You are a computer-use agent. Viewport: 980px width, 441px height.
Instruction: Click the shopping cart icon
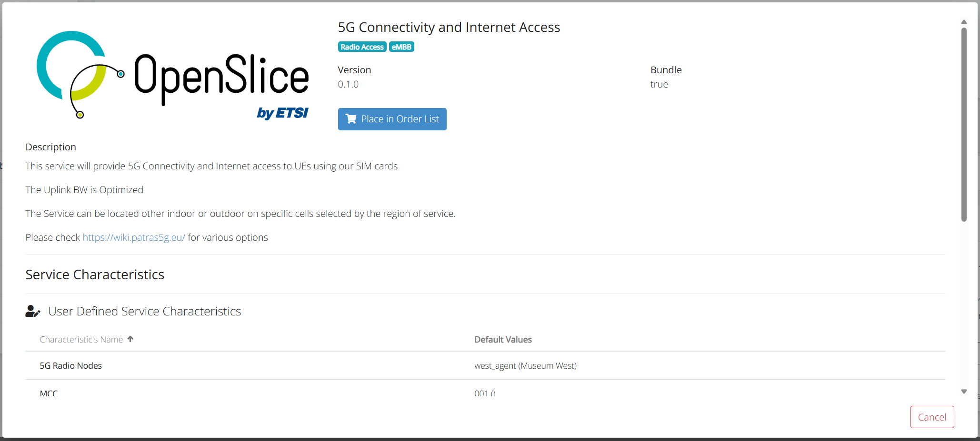point(351,119)
